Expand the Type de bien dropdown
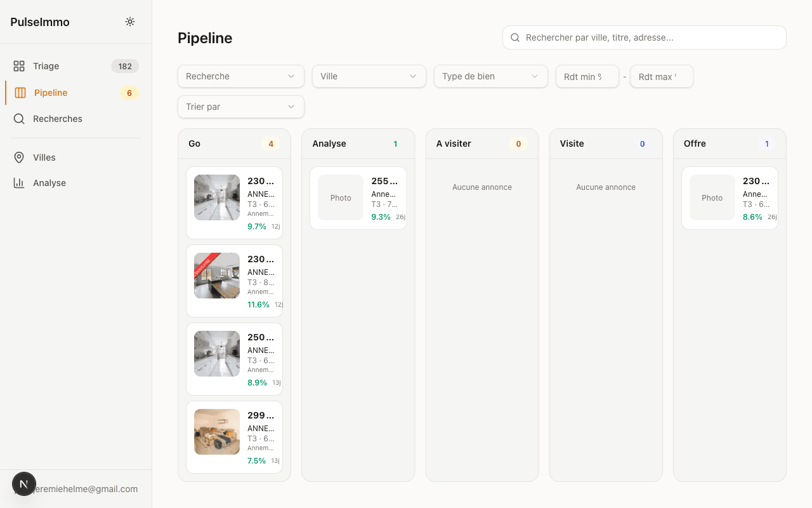Screen dimensions: 812x508 [490, 76]
